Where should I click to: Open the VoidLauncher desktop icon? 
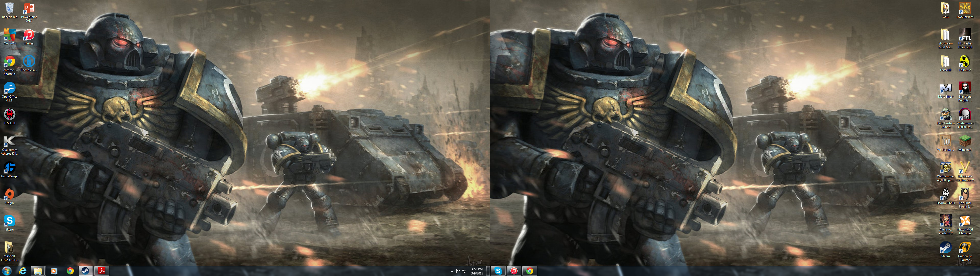pos(945,143)
